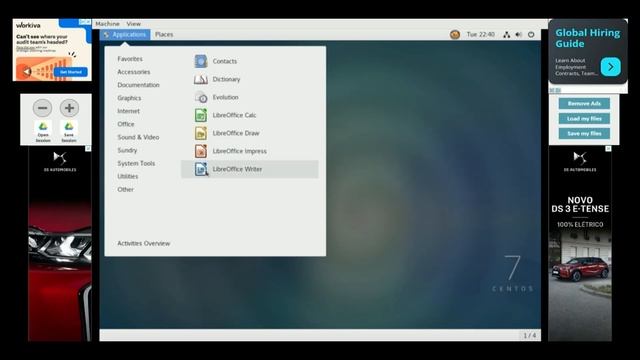Open LibreOffice Writer icon
640x360 pixels.
[201, 169]
